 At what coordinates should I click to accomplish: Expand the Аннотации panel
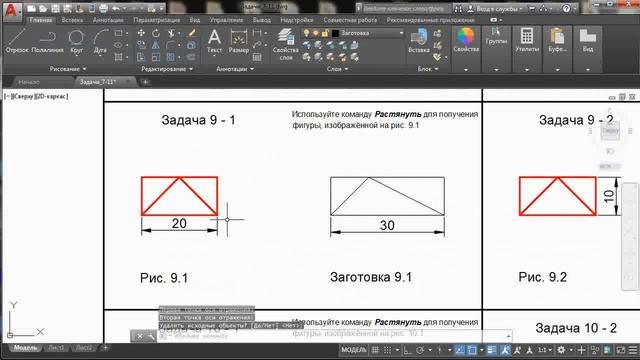[235, 69]
